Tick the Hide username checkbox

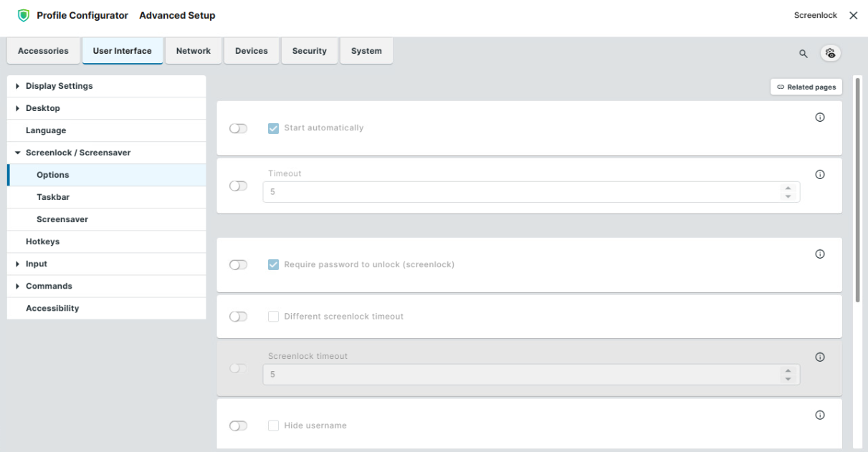tap(273, 425)
